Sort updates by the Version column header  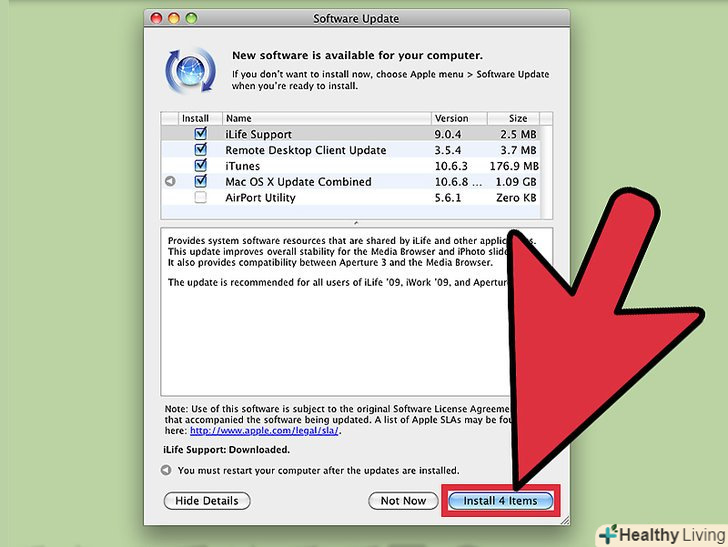[x=459, y=118]
